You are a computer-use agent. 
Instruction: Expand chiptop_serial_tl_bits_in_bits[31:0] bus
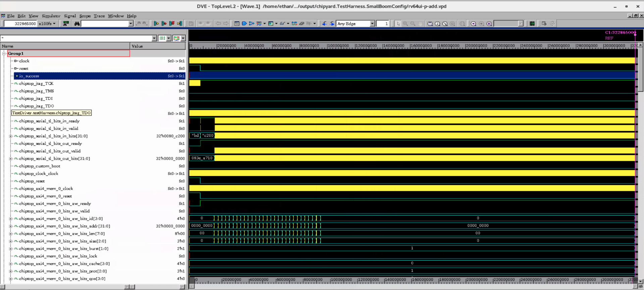click(10, 136)
